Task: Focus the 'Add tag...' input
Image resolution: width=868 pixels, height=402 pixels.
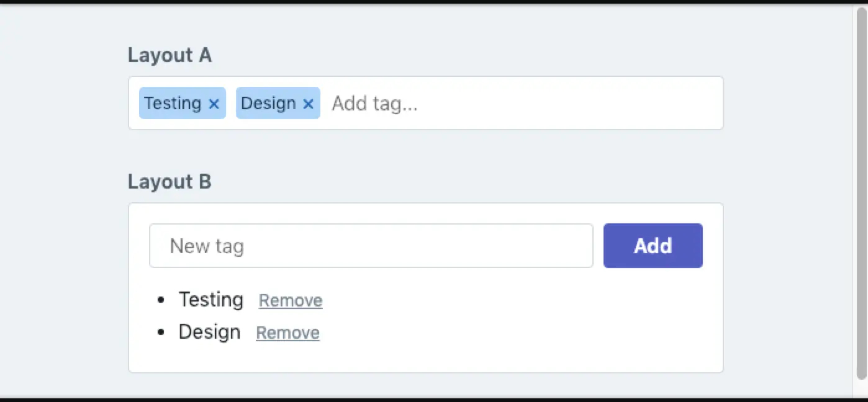Action: coord(522,103)
